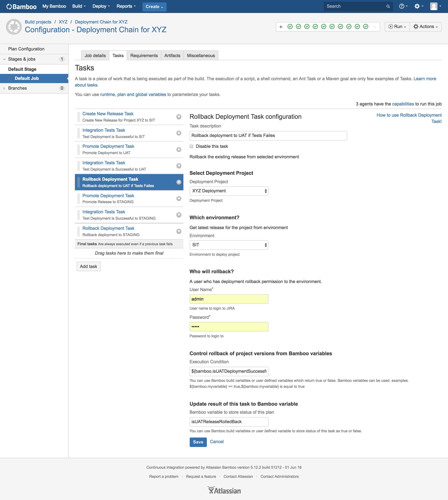
Task: Remove the Create New Release Task
Action: point(179,117)
